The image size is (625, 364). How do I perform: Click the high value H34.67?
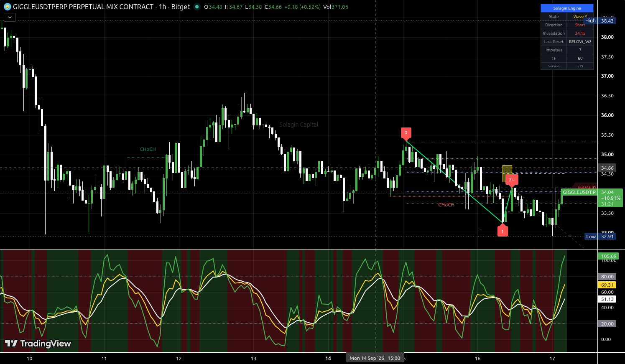point(234,7)
